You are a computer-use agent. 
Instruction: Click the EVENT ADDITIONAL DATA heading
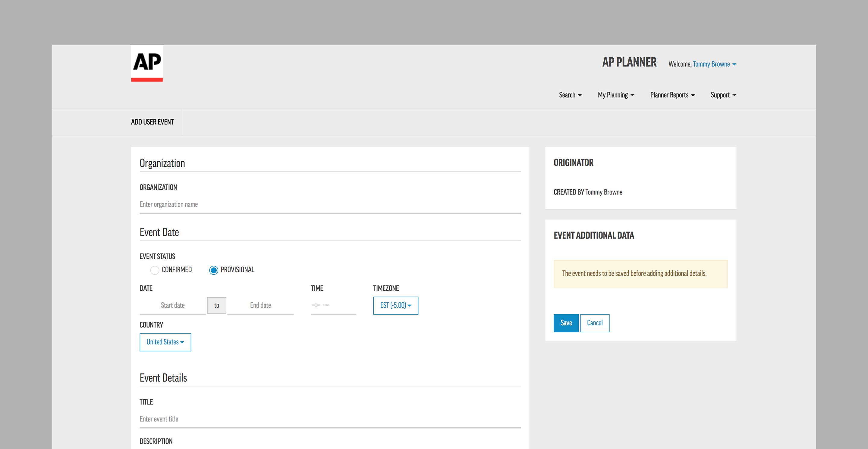pyautogui.click(x=594, y=236)
